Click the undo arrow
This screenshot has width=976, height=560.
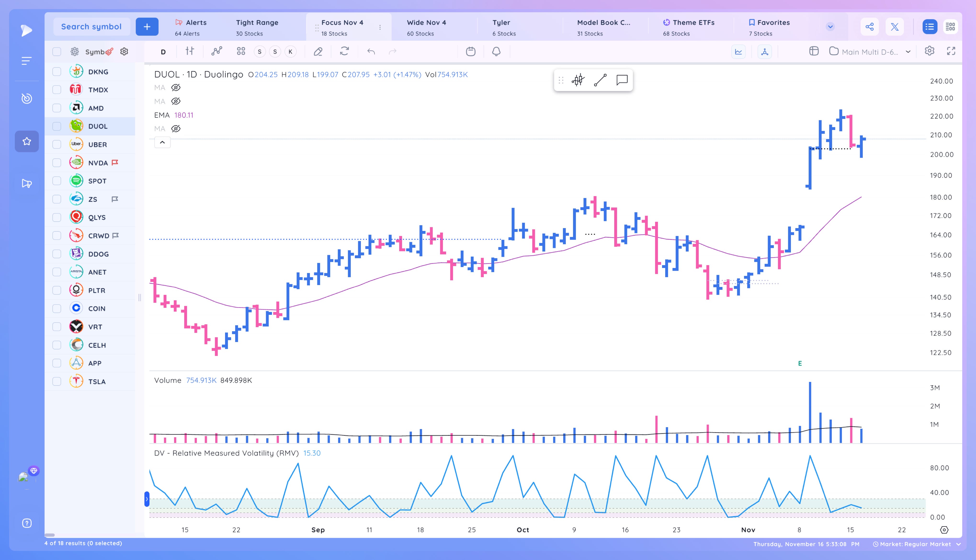click(371, 51)
